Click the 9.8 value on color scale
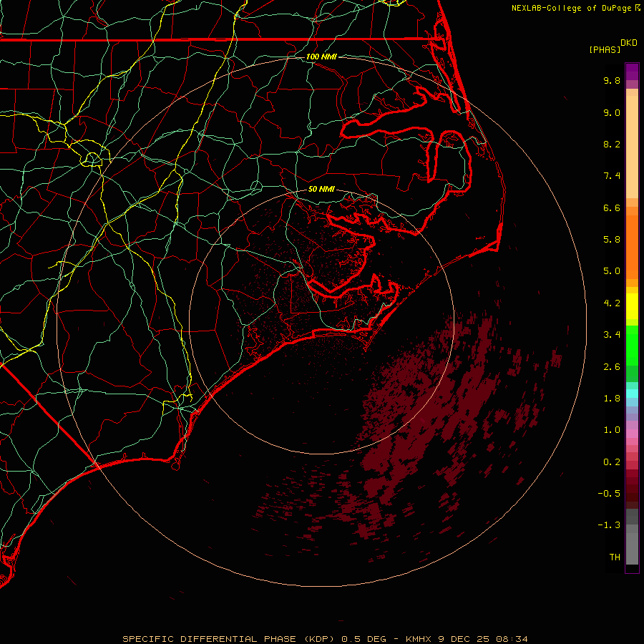Viewport: 644px width, 644px height. (x=612, y=80)
